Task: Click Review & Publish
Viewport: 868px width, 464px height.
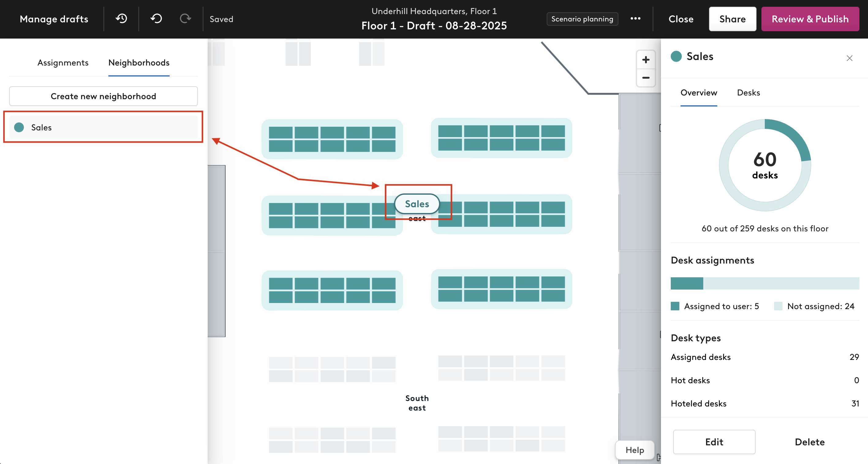Action: pyautogui.click(x=810, y=19)
